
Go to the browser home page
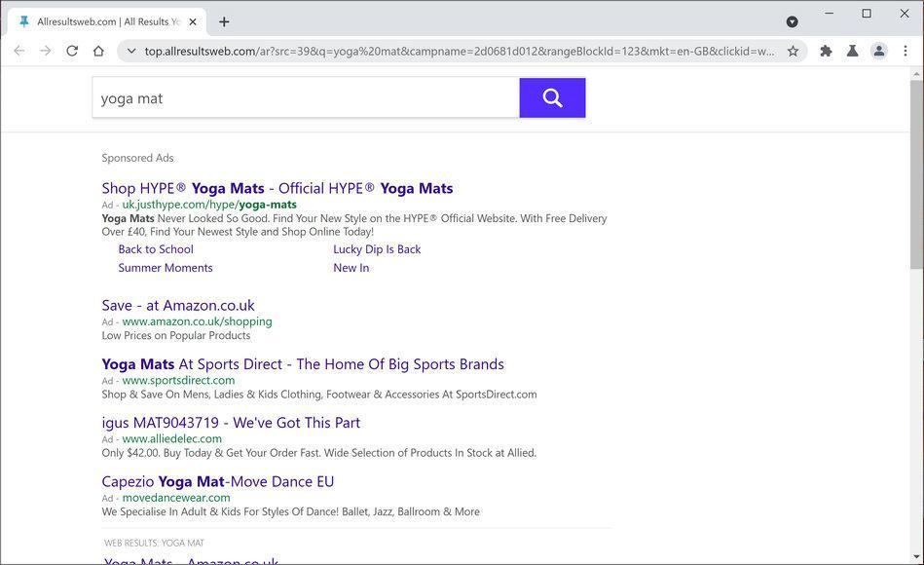point(98,51)
